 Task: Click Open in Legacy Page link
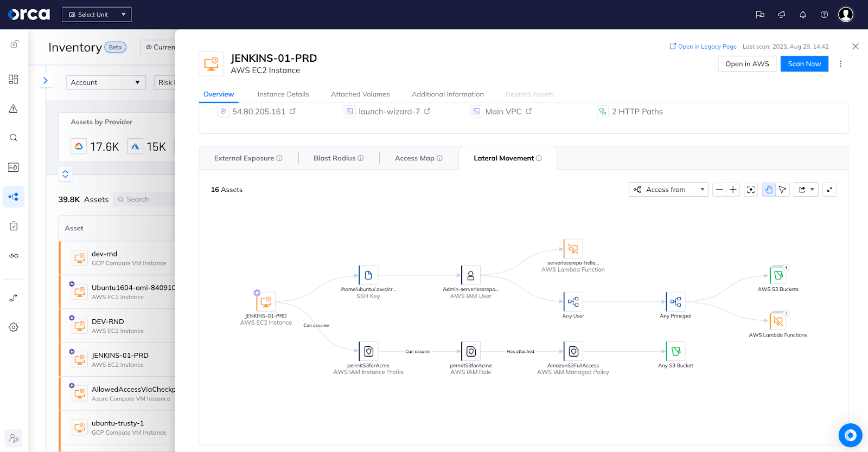(x=703, y=47)
